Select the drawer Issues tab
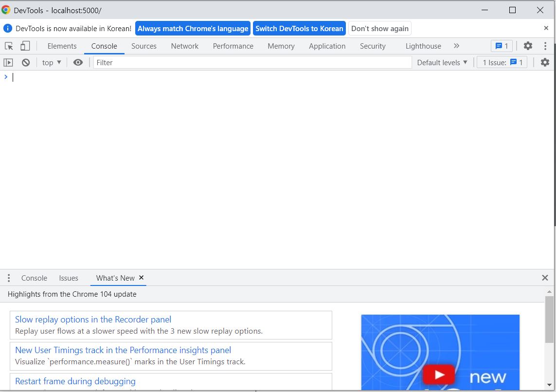 [69, 278]
